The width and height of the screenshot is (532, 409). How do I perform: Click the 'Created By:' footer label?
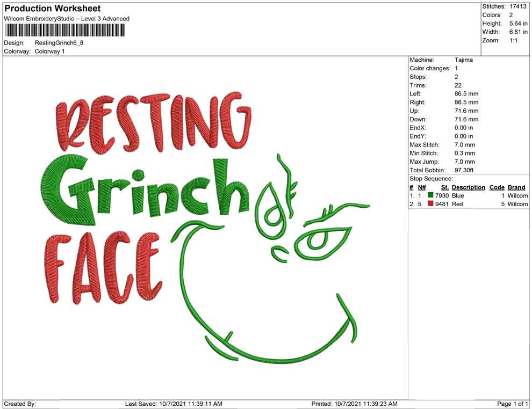20,404
